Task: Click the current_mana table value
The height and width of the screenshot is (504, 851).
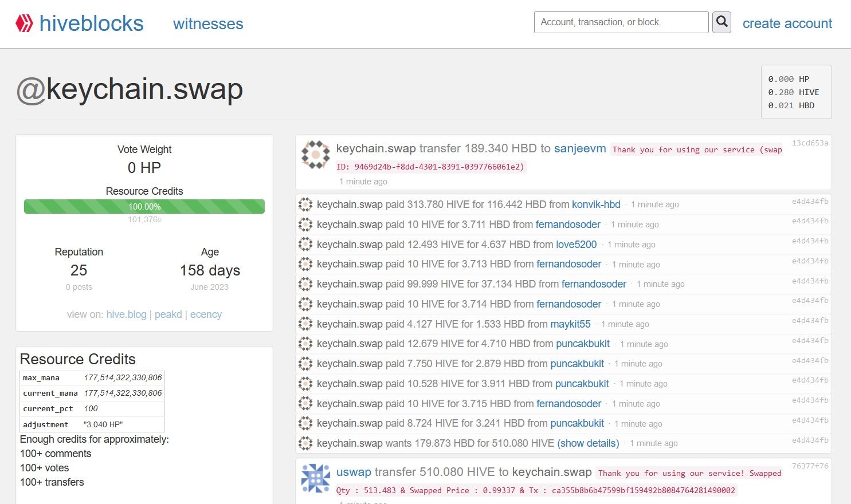Action: (123, 393)
